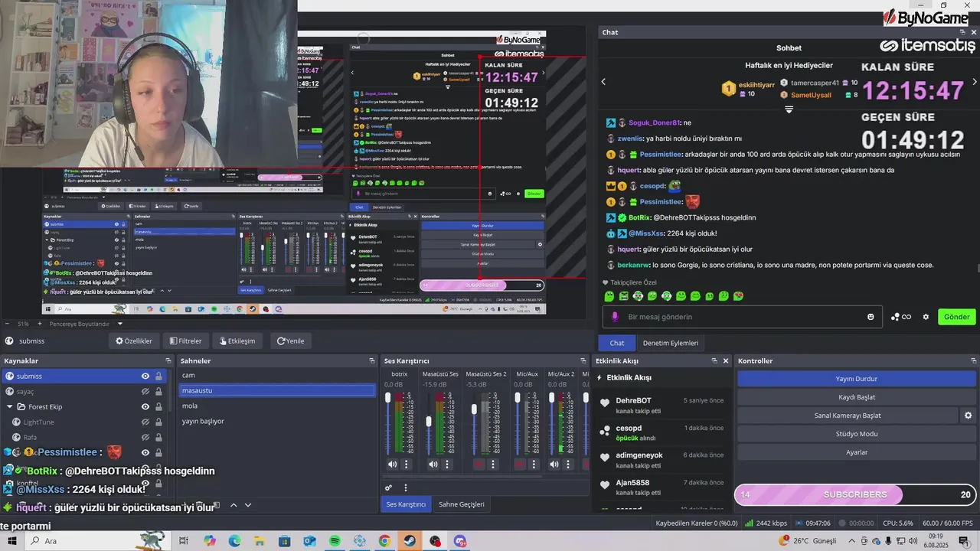
Task: Unmute the first Mic/Aux channel
Action: click(x=520, y=464)
